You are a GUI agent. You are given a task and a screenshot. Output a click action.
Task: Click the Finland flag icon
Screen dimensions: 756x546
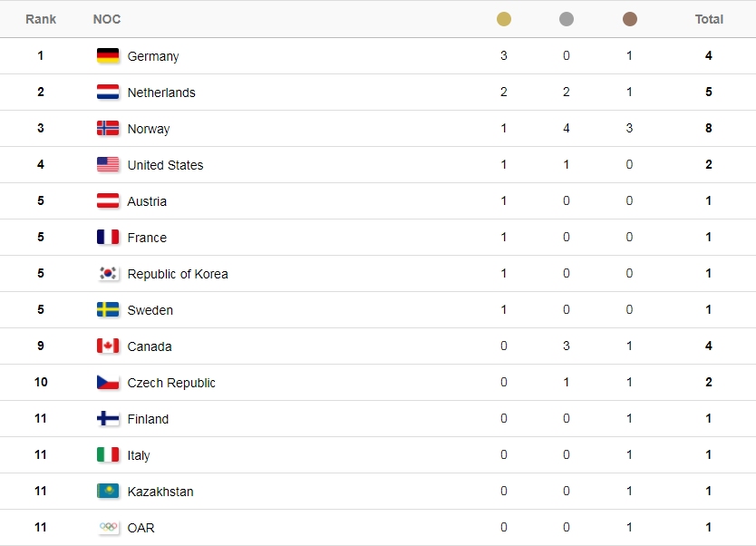click(x=108, y=418)
